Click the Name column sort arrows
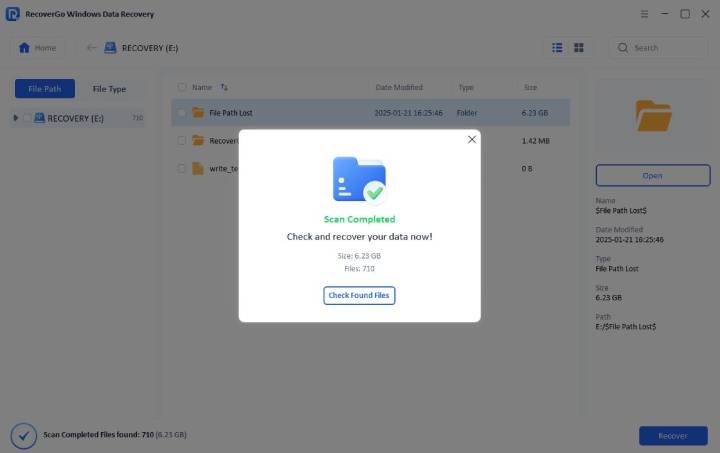Screen dimensions: 720x453 (224, 88)
